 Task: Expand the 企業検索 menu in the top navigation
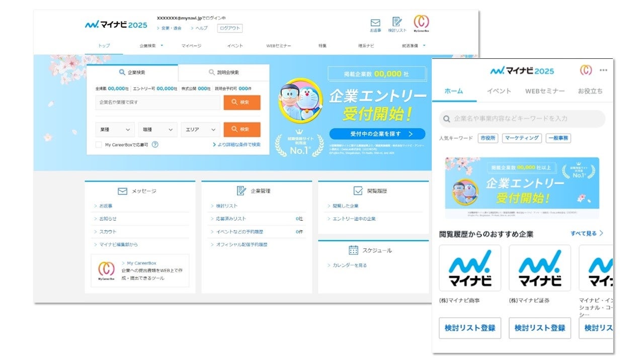[x=151, y=46]
